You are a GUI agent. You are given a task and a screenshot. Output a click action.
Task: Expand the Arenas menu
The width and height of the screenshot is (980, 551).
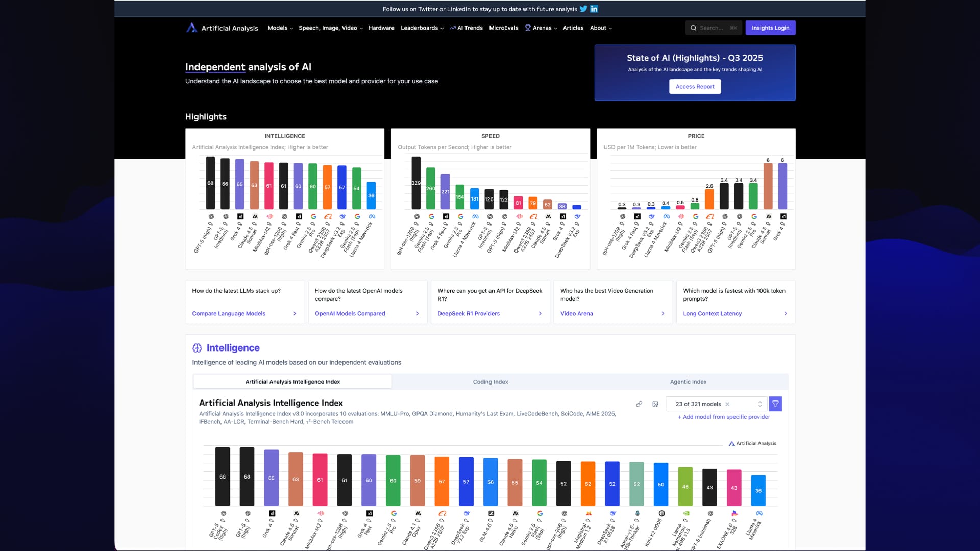click(541, 28)
